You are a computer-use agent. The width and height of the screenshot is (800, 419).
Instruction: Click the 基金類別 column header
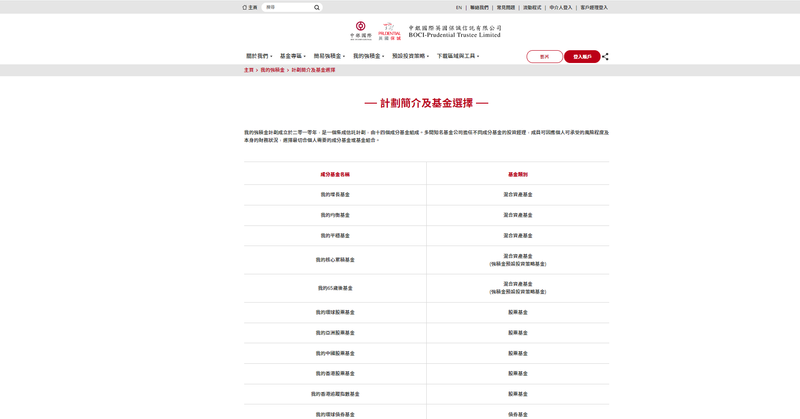pyautogui.click(x=518, y=175)
